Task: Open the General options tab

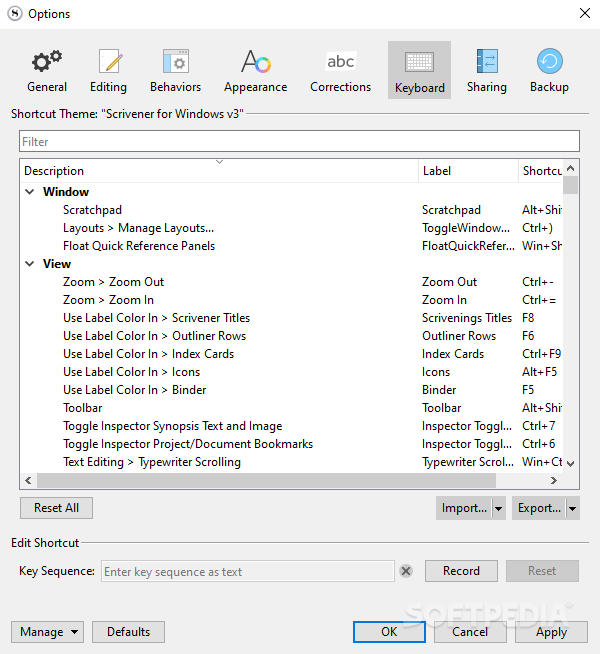Action: point(47,70)
